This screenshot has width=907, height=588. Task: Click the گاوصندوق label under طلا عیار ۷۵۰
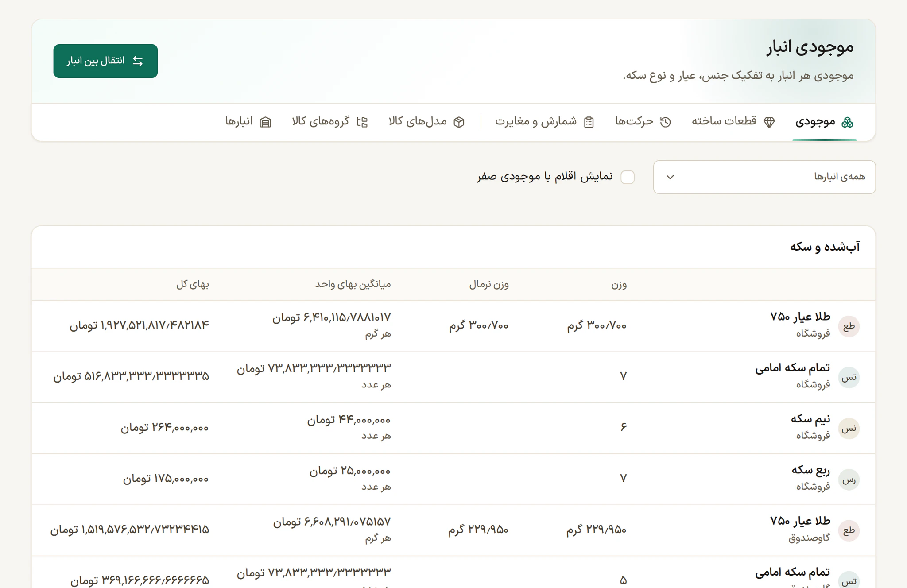tap(809, 538)
